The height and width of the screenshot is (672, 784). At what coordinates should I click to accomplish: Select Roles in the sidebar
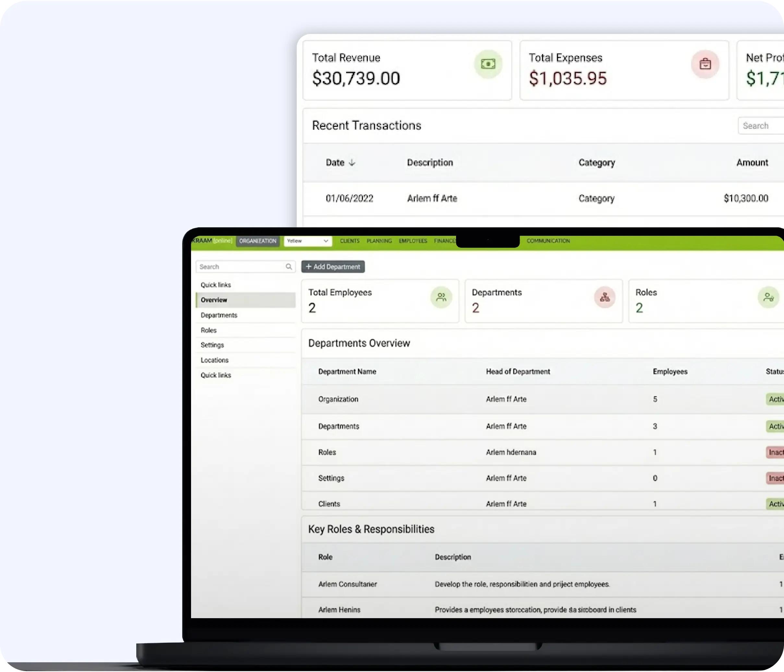click(x=246, y=330)
